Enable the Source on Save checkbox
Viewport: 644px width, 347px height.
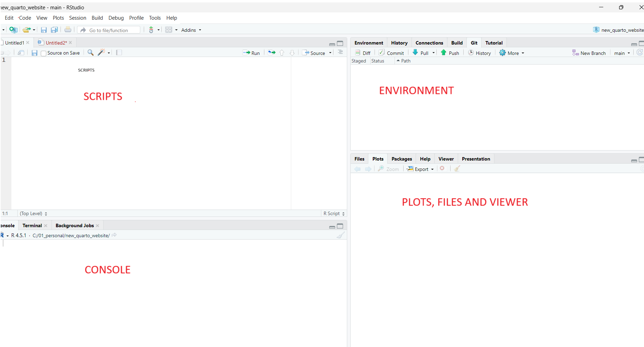[44, 53]
